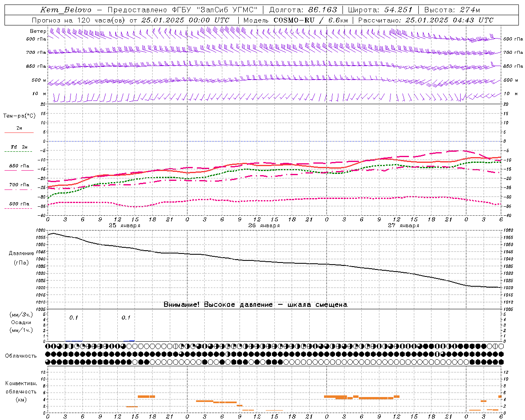The image size is (525, 420).
Task: Click the high pressure warning text
Action: pos(256,305)
